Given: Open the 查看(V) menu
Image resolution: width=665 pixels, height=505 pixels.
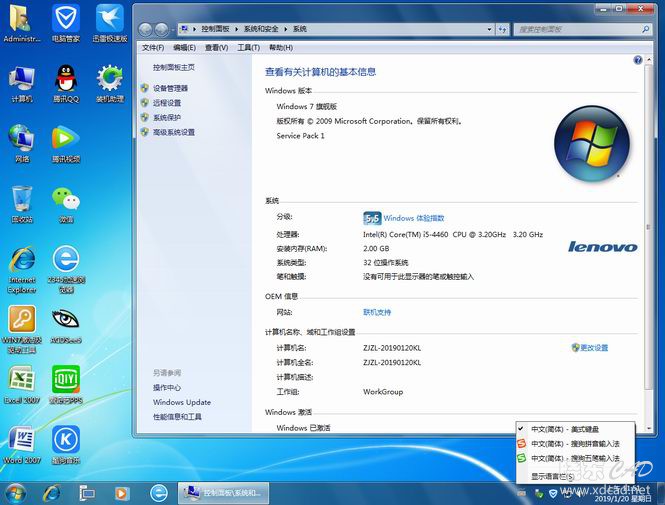Looking at the screenshot, I should tap(217, 47).
